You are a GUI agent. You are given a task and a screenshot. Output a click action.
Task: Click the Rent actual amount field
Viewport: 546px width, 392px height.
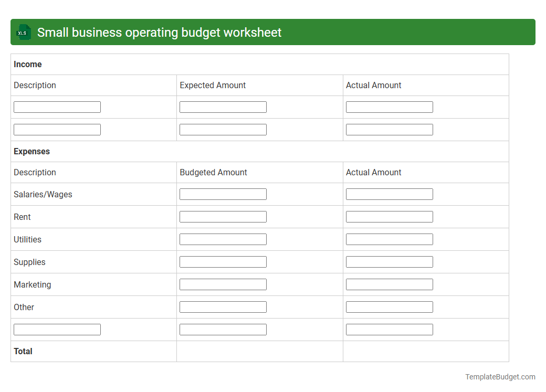click(389, 216)
